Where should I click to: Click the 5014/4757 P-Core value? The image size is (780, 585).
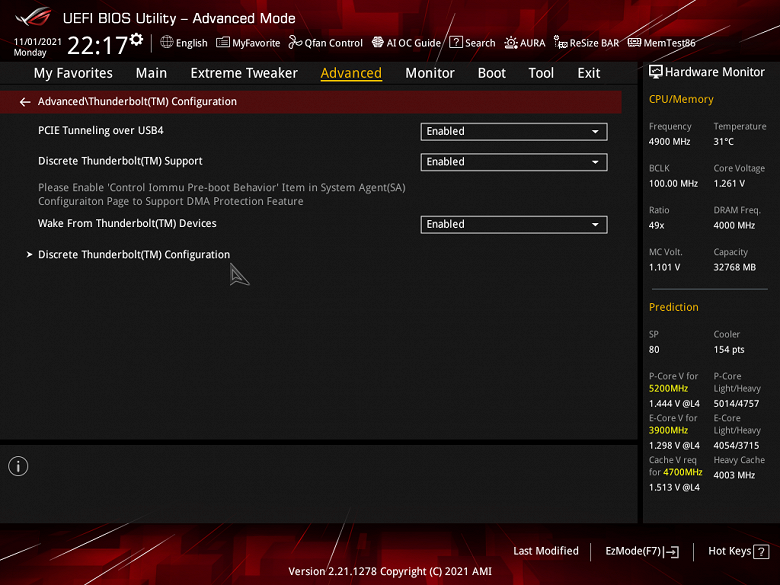pos(736,403)
